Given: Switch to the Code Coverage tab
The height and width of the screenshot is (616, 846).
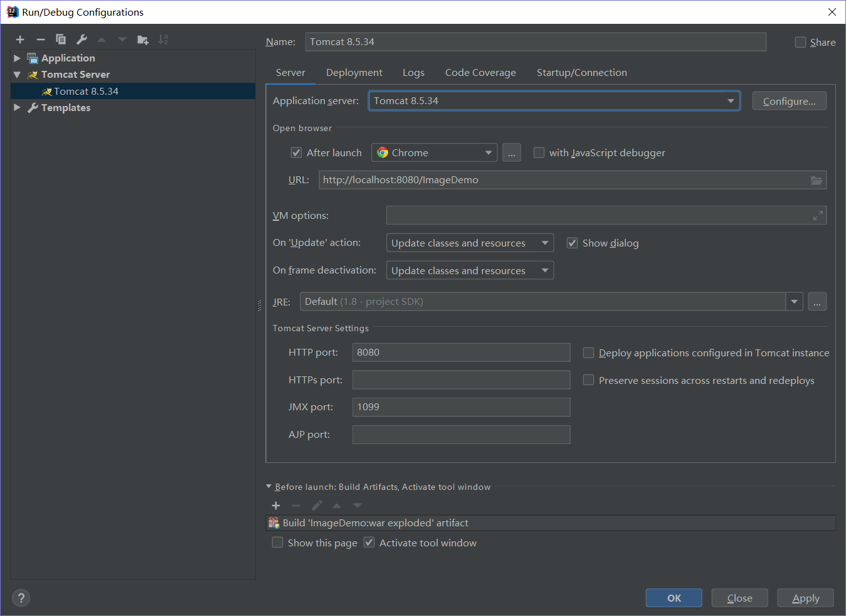Looking at the screenshot, I should click(480, 73).
